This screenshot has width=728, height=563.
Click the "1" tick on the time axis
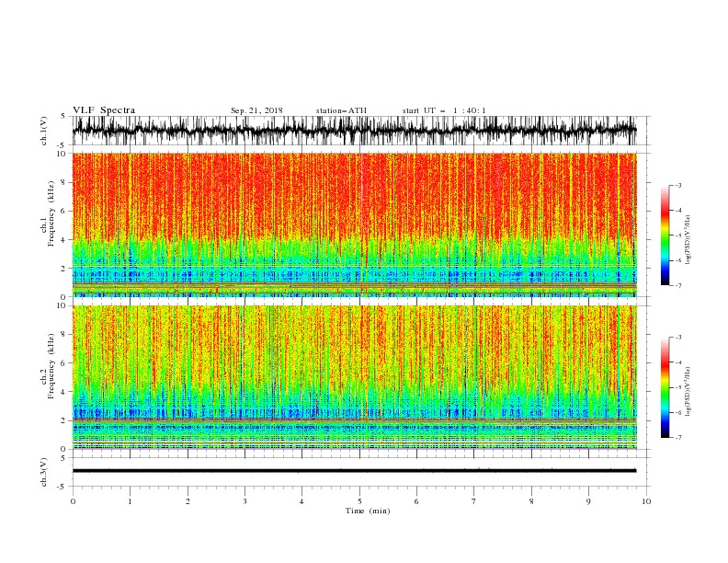[x=130, y=501]
